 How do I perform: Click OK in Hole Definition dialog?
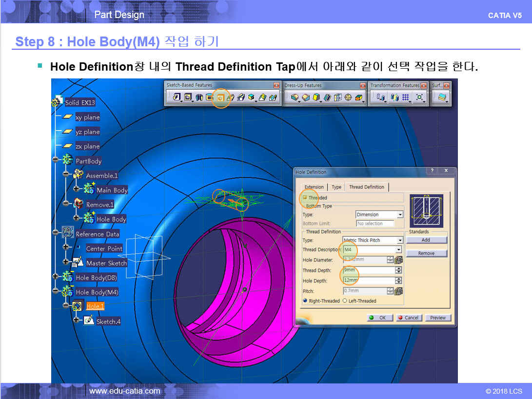coord(379,318)
